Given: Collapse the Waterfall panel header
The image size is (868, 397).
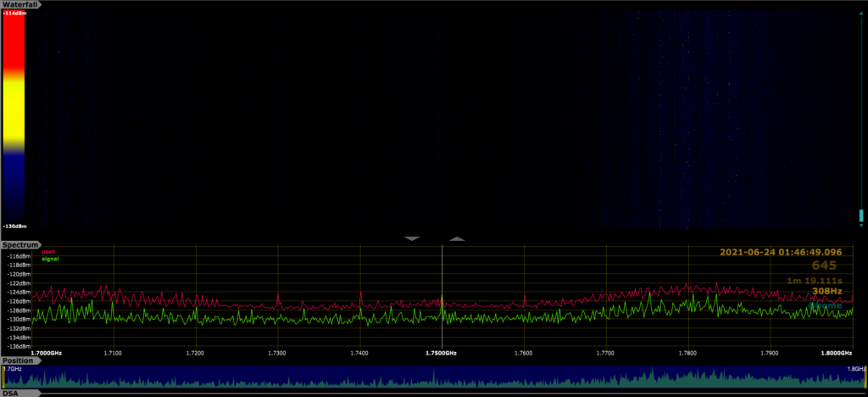Looking at the screenshot, I should (x=22, y=4).
